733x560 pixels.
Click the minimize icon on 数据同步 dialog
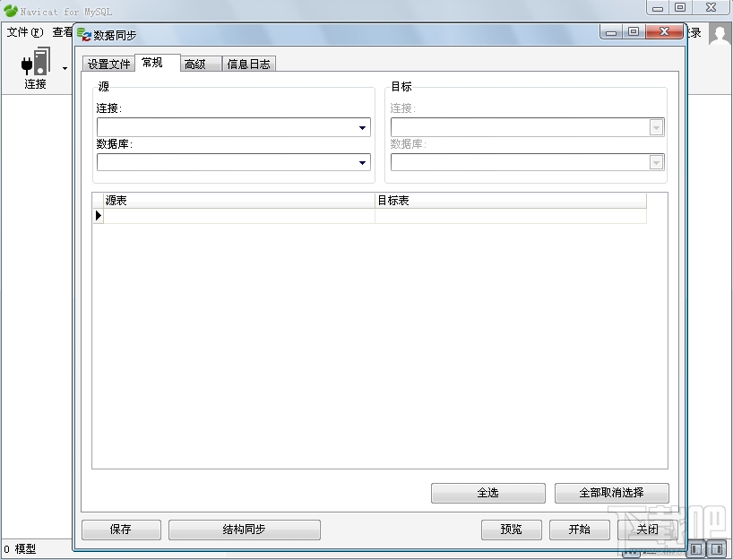pos(610,32)
